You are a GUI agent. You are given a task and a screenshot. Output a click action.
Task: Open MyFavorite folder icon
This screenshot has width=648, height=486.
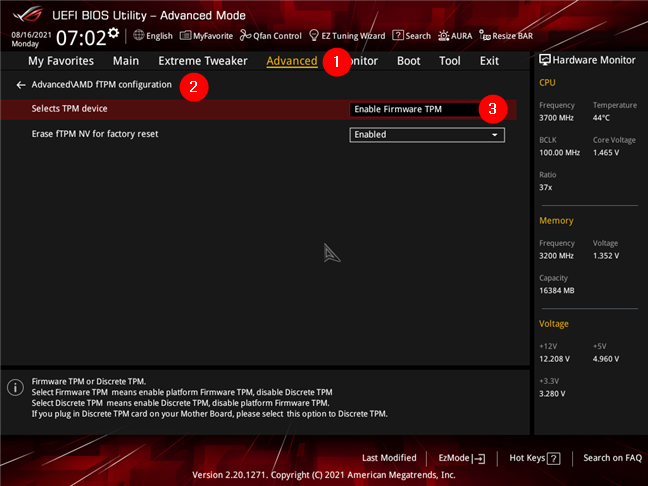click(x=185, y=36)
